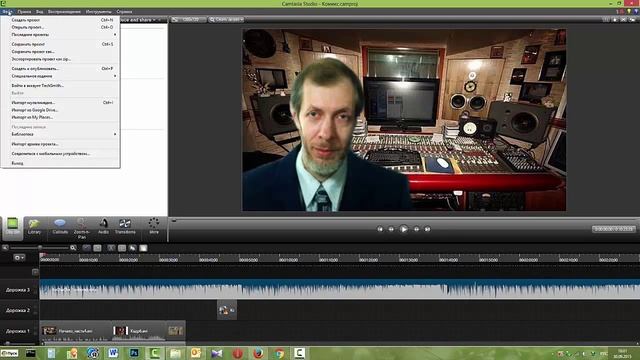This screenshot has width=640, height=360.
Task: Open the Вид menu
Action: click(40, 12)
